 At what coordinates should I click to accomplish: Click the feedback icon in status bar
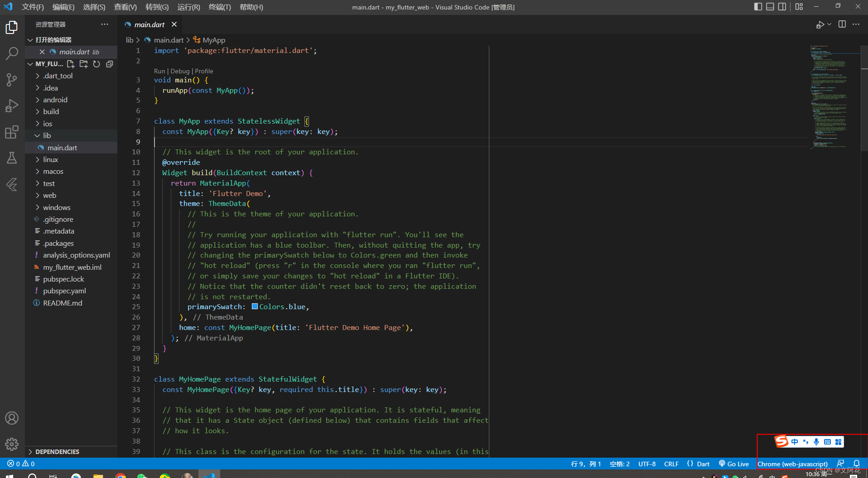841,464
